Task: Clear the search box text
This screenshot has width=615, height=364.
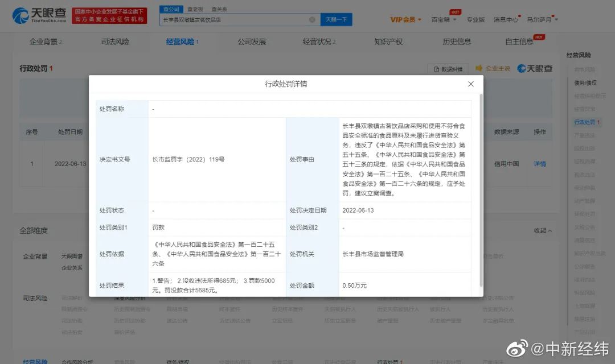Action: tap(312, 19)
